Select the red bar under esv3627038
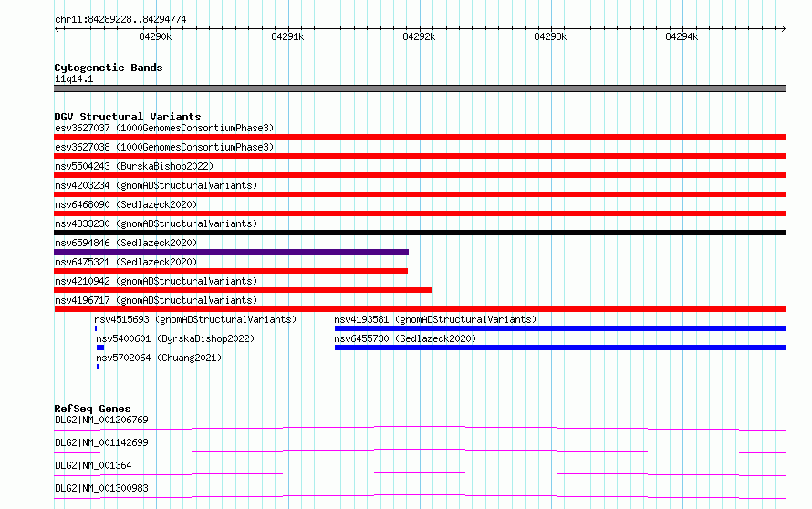 (x=420, y=156)
